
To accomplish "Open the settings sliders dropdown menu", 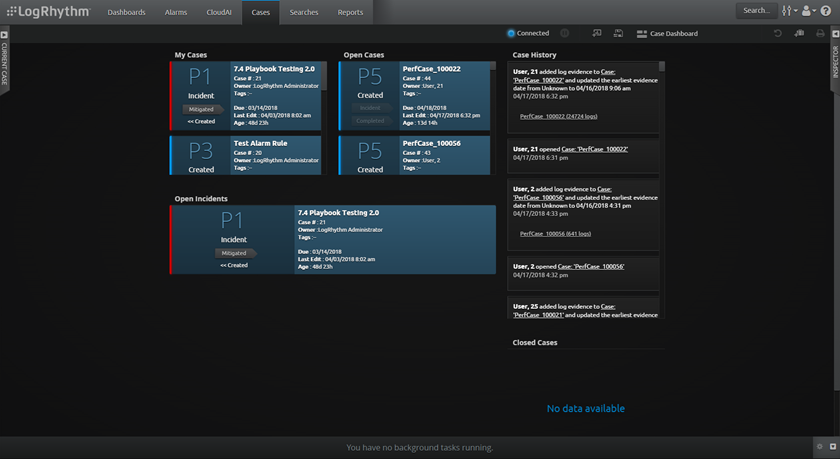I will tap(788, 11).
